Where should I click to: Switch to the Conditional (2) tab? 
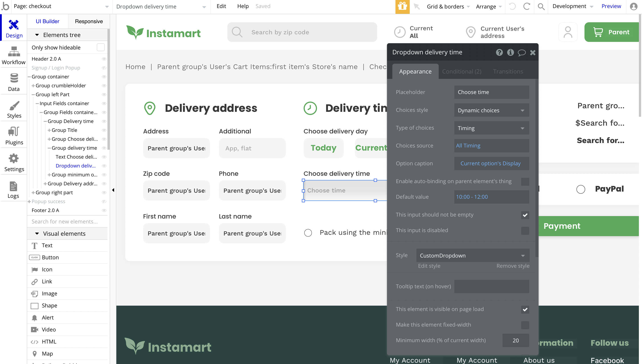click(461, 72)
